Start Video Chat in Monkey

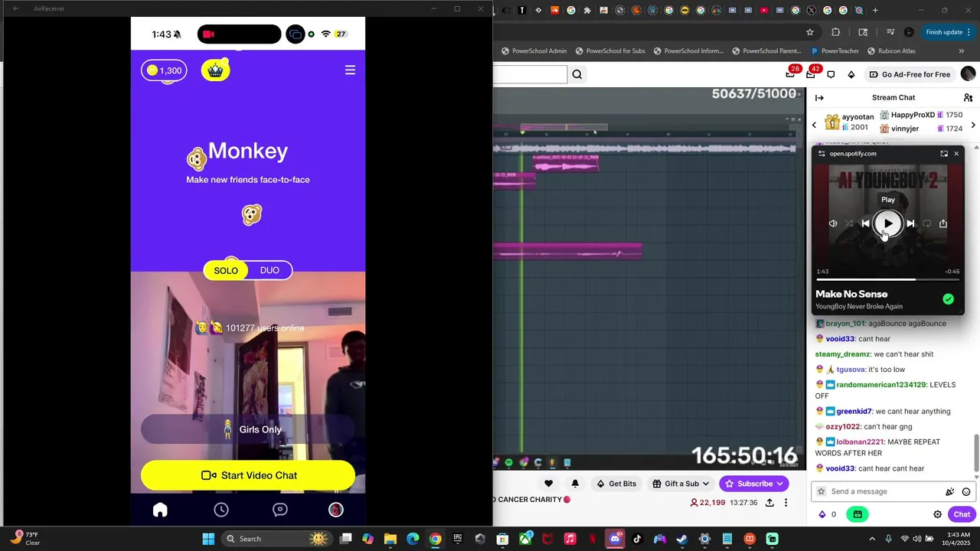(x=247, y=475)
